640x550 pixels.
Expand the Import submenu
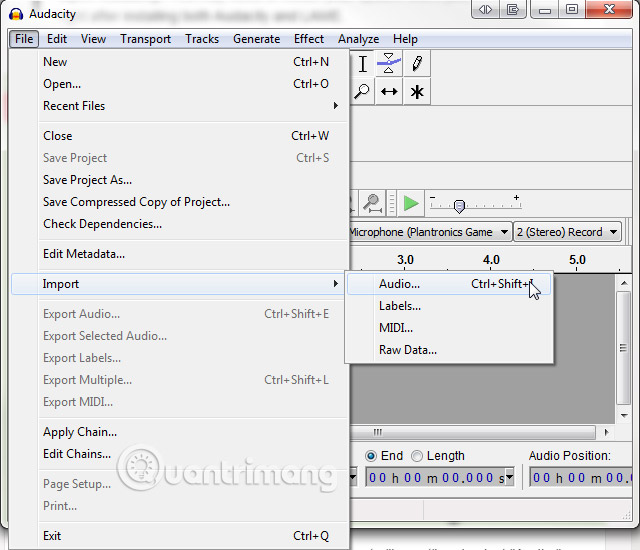click(178, 284)
